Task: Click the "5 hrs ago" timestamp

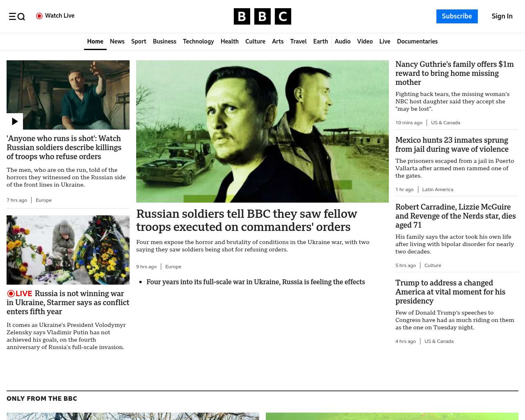Action: coord(406,265)
